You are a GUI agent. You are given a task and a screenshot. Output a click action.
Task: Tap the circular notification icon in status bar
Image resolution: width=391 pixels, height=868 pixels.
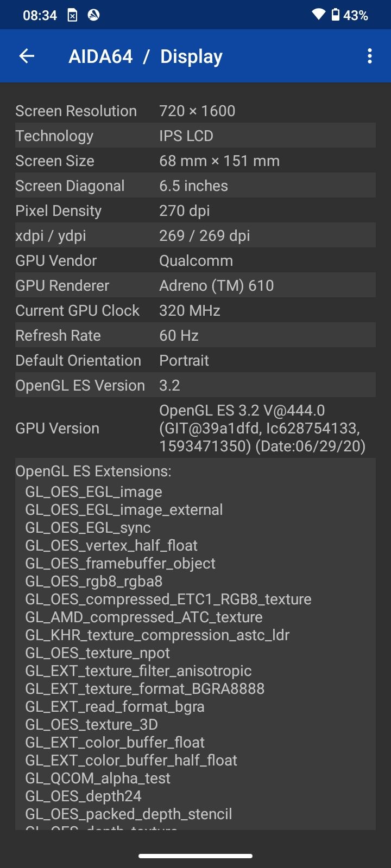pos(93,15)
